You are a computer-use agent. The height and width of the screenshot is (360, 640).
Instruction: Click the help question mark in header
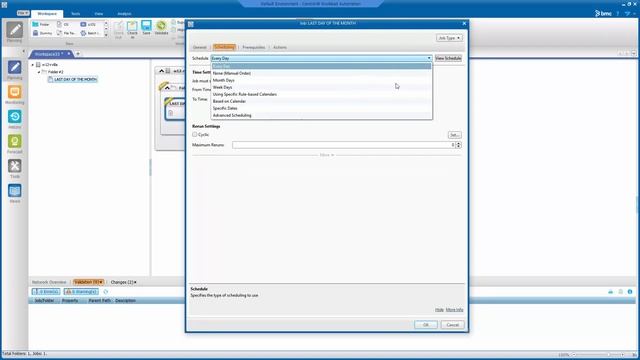(618, 13)
